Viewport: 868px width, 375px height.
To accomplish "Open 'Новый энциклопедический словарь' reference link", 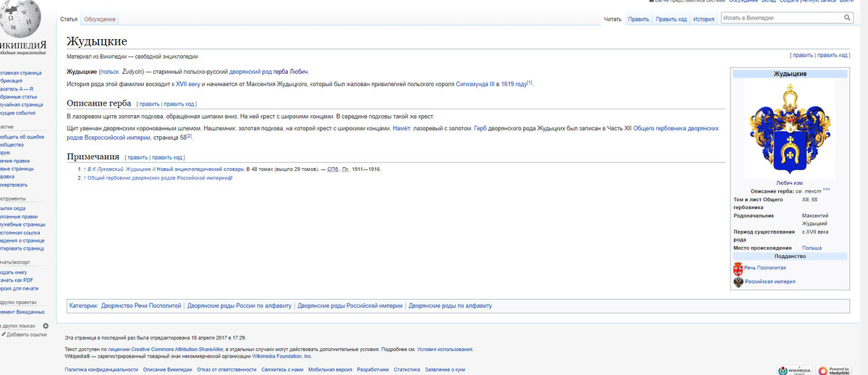I will point(200,169).
